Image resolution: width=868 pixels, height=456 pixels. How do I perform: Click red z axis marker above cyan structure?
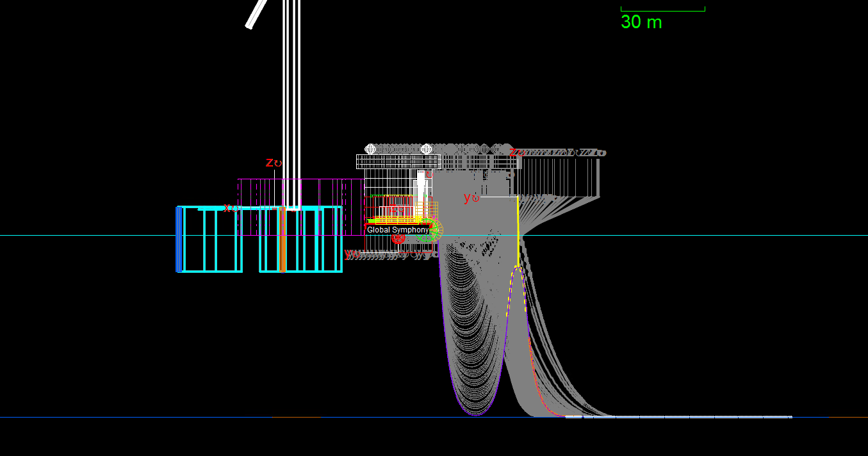tap(270, 163)
